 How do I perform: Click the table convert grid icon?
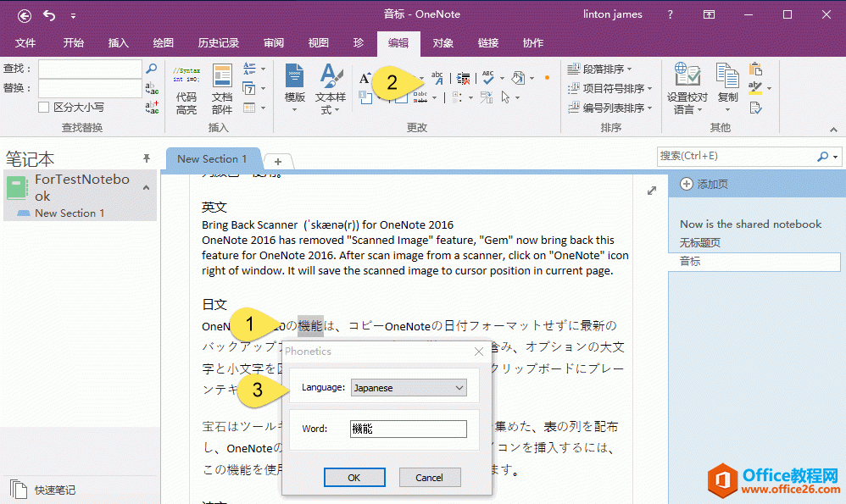point(486,97)
